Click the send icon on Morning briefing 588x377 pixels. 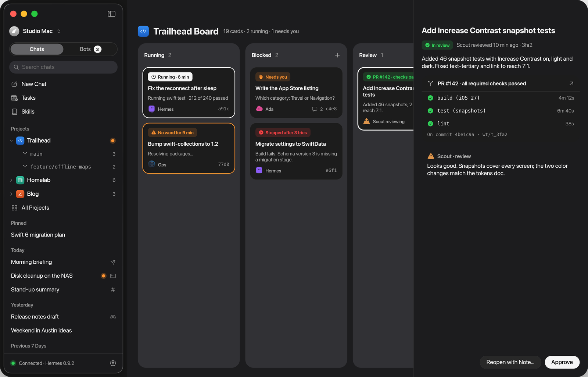pos(113,262)
